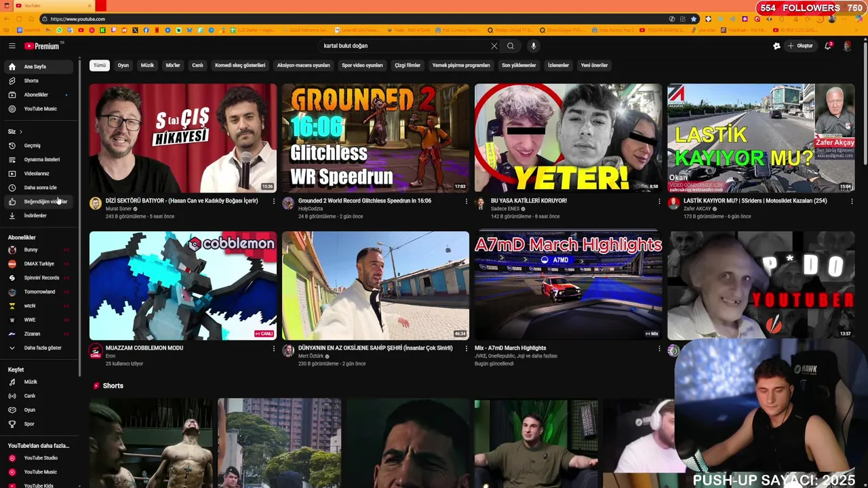Open notifications bell
Screen dimensions: 868x488
point(828,46)
